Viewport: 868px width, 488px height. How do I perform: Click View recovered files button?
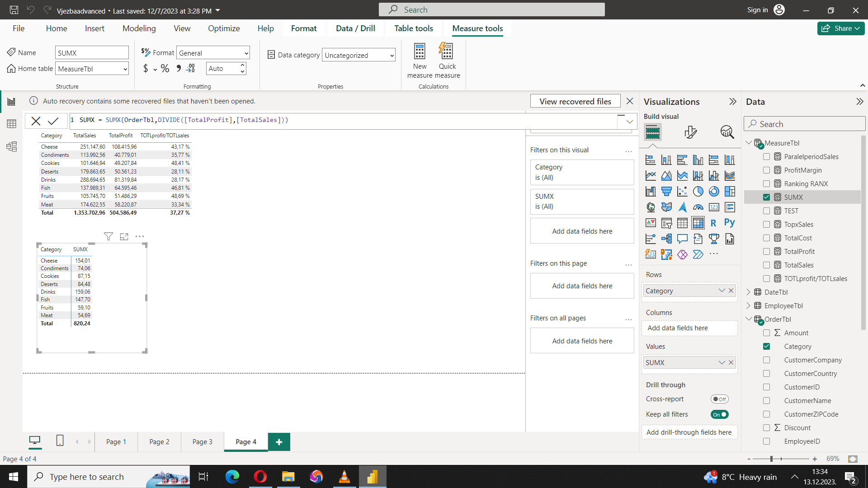(x=575, y=102)
